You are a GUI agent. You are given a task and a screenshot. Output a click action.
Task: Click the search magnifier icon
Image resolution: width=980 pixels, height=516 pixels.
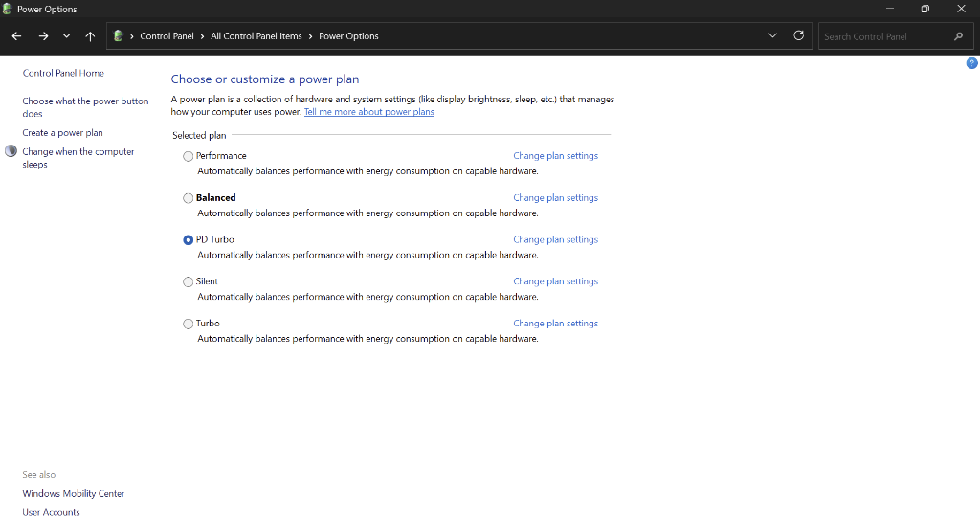click(x=959, y=36)
